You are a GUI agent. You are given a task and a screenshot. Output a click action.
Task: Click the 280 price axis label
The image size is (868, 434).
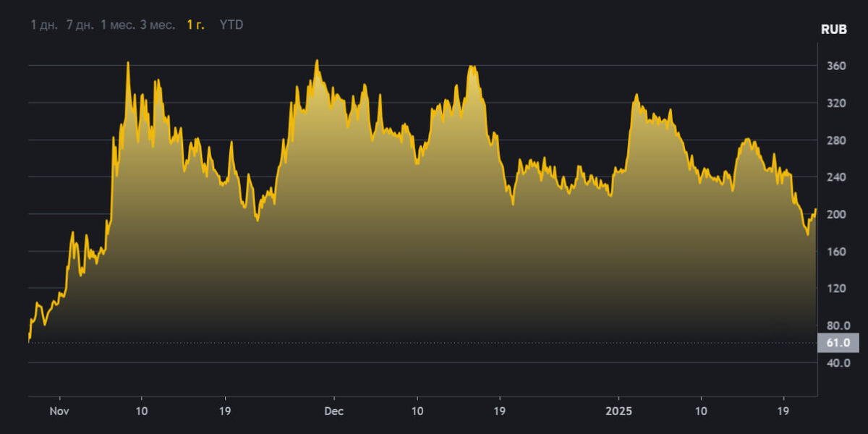[835, 140]
